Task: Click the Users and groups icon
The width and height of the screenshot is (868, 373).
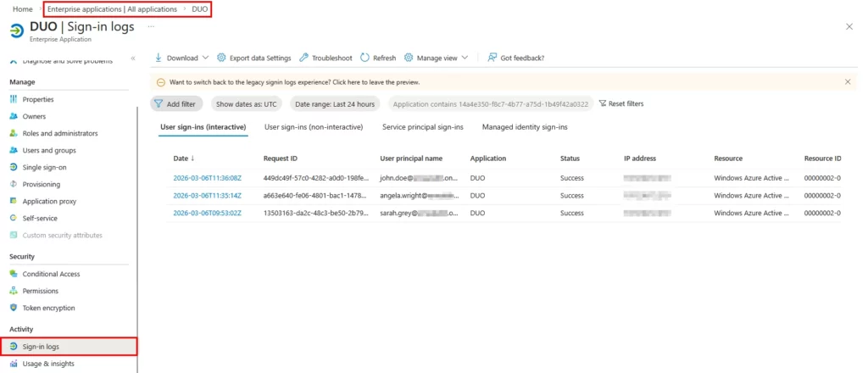Action: [14, 150]
